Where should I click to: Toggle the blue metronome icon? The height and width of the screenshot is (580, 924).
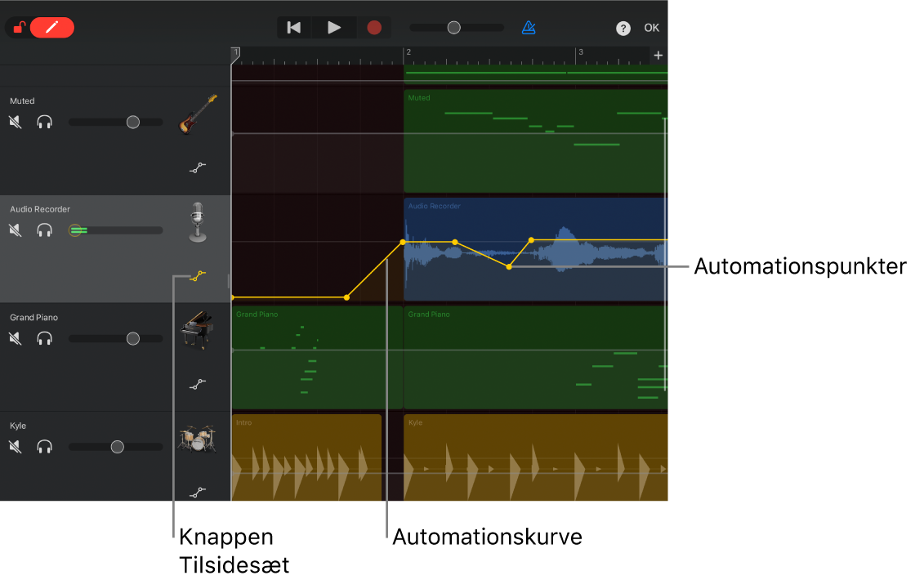(x=529, y=28)
